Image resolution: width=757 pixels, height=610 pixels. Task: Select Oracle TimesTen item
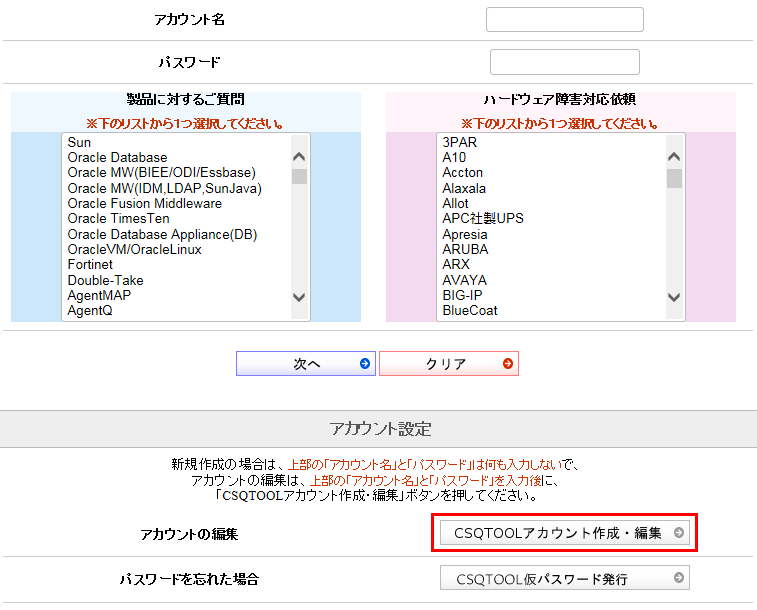tap(119, 219)
